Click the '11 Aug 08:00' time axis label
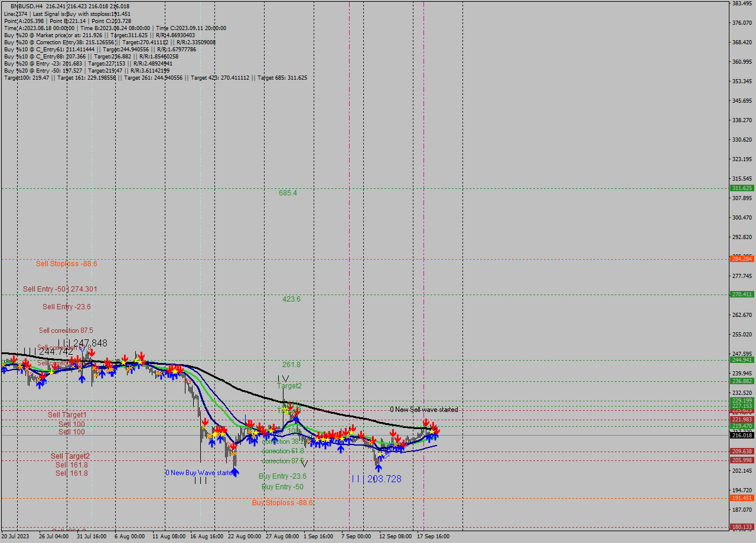756x543 pixels. point(168,537)
